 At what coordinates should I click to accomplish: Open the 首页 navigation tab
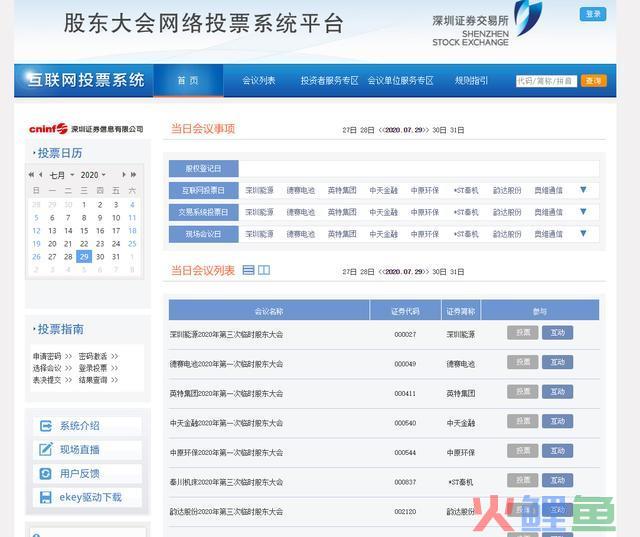(188, 80)
